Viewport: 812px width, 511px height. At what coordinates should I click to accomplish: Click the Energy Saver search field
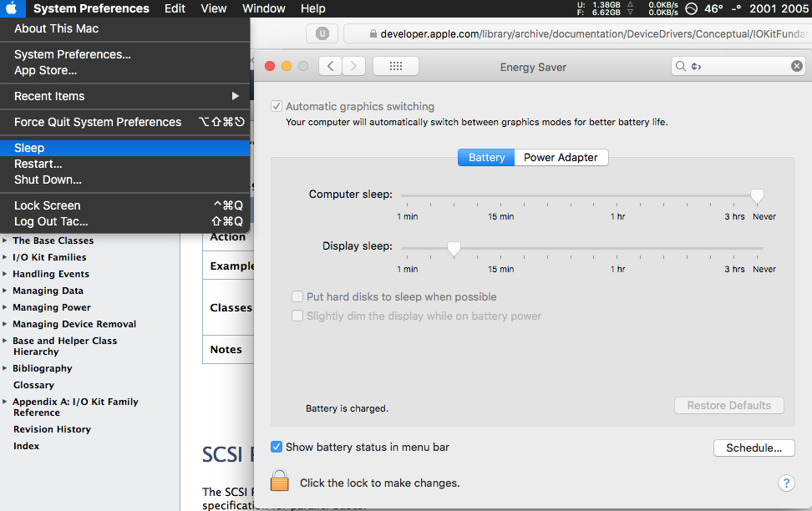tap(738, 66)
